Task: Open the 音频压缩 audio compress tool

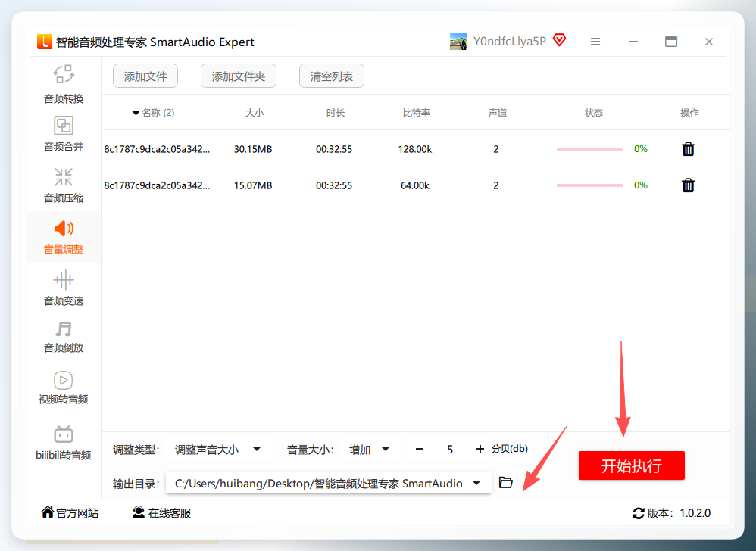Action: 64,185
